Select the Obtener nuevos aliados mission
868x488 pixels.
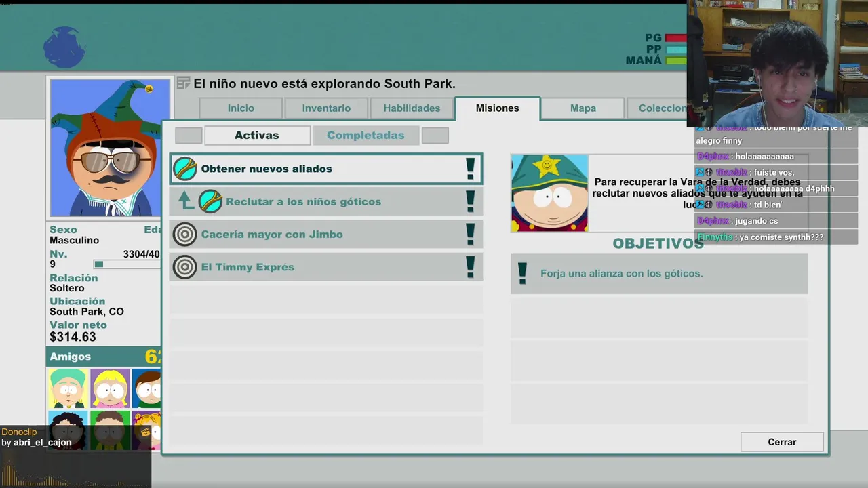(326, 169)
